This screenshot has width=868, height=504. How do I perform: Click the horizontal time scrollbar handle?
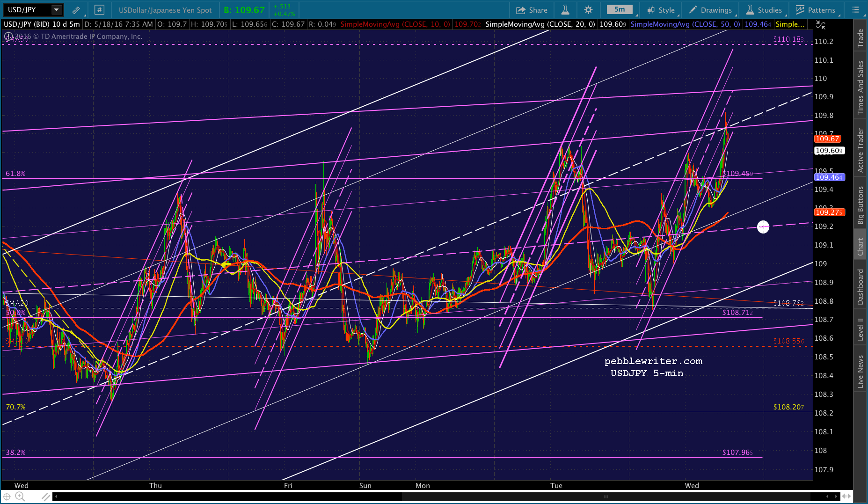pyautogui.click(x=605, y=497)
